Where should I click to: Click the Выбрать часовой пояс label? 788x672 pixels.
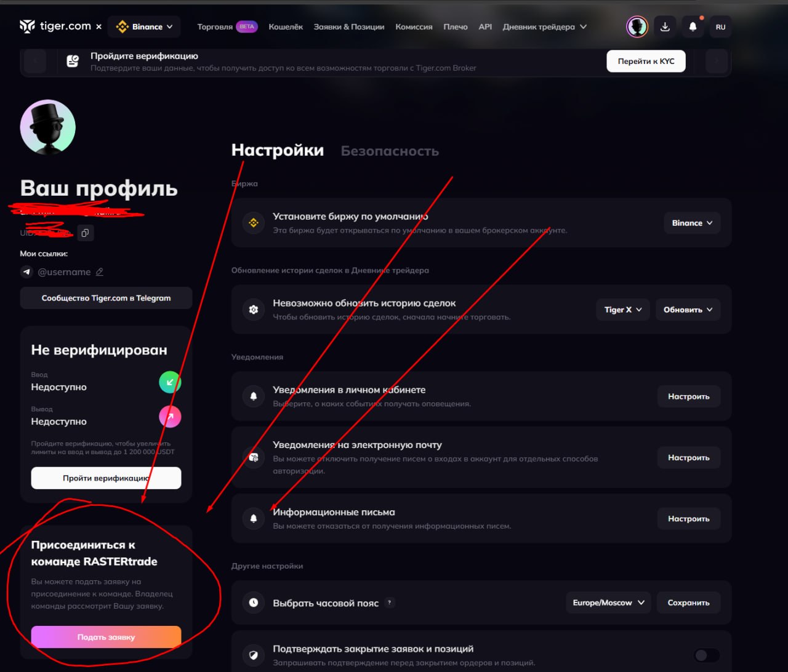tap(326, 603)
